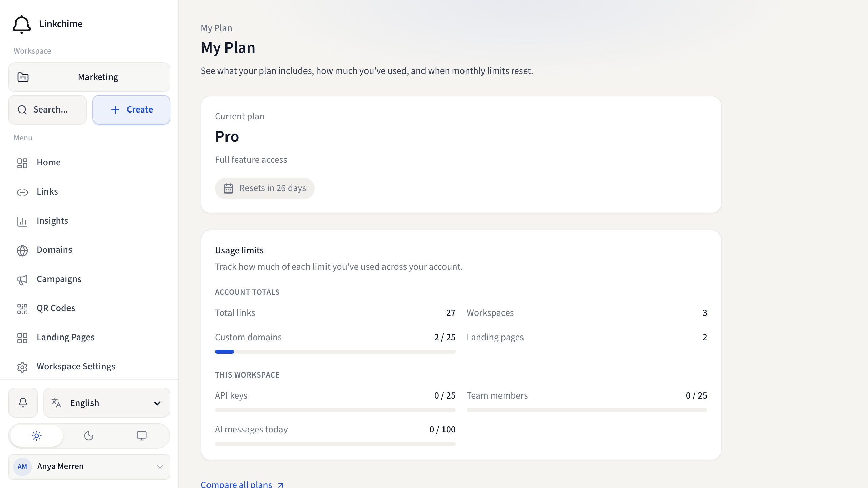Click the THIS WORKSPACE section label
The image size is (868, 488).
[247, 375]
